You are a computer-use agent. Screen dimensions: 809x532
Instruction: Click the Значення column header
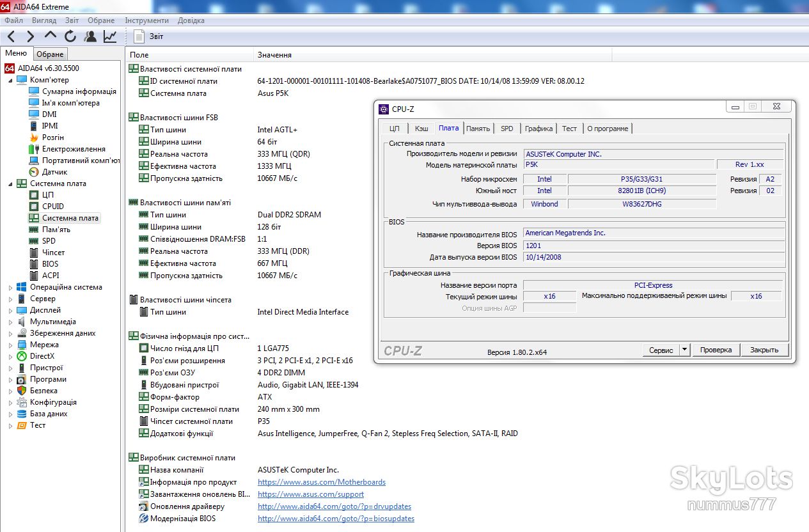tap(432, 55)
